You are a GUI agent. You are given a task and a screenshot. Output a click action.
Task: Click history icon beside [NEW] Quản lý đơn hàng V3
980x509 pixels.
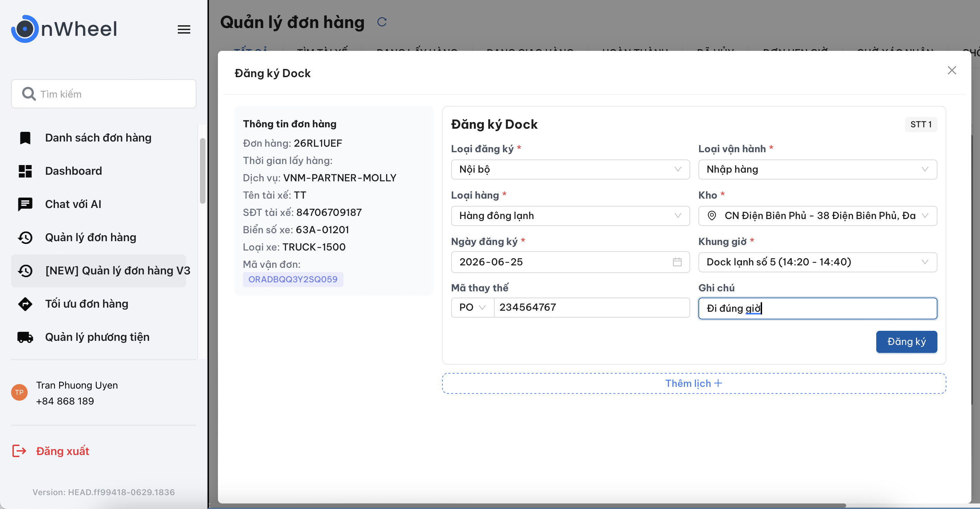click(x=25, y=271)
